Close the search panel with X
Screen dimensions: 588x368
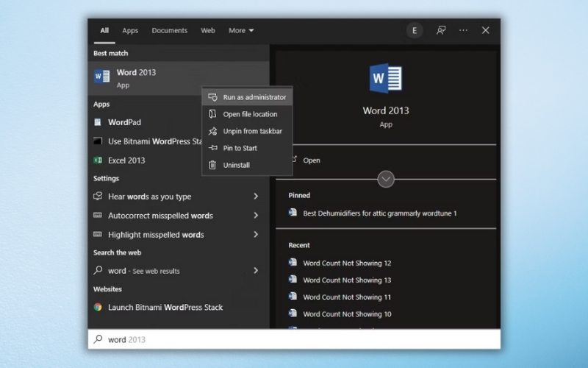tap(486, 30)
